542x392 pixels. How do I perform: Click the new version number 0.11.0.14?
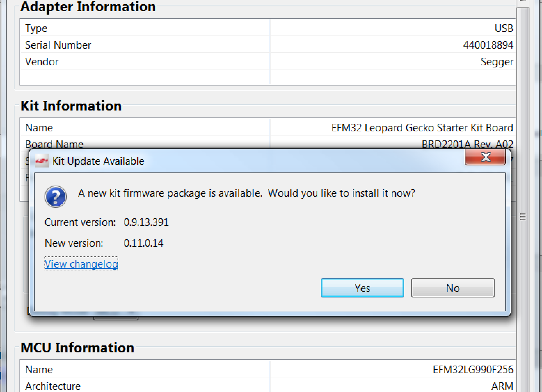point(143,243)
